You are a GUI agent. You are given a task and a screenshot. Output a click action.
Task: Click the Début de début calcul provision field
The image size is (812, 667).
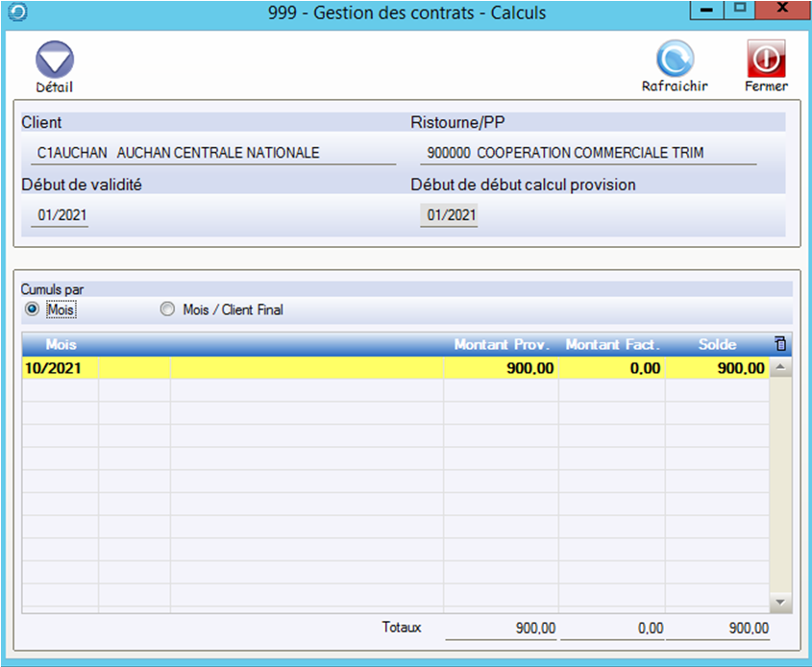click(450, 215)
